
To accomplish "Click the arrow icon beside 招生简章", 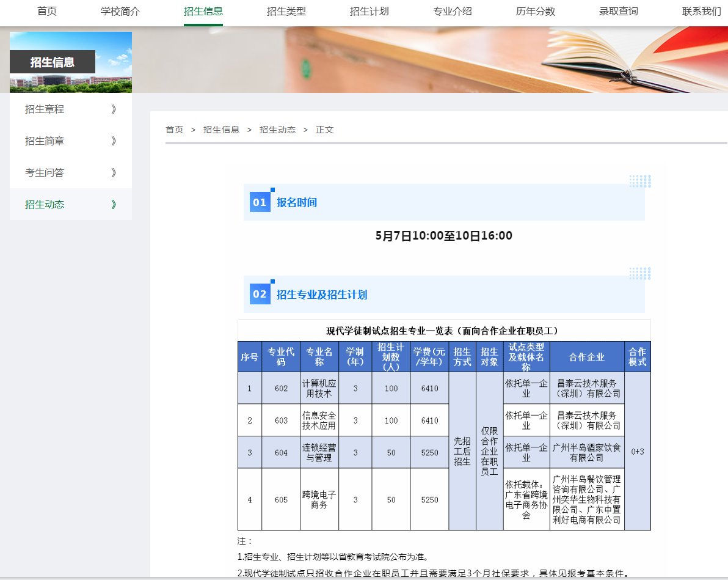I will click(114, 141).
